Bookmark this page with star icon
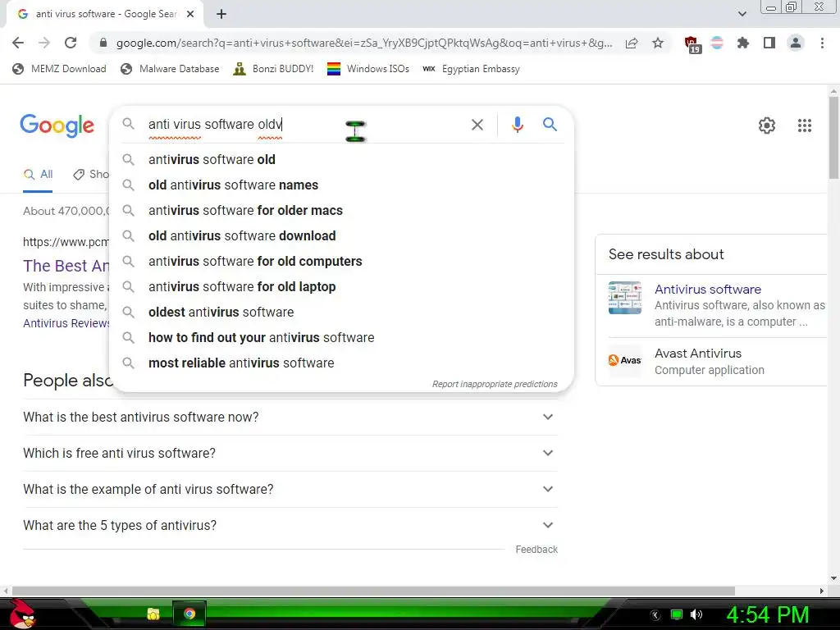This screenshot has height=630, width=840. click(657, 43)
